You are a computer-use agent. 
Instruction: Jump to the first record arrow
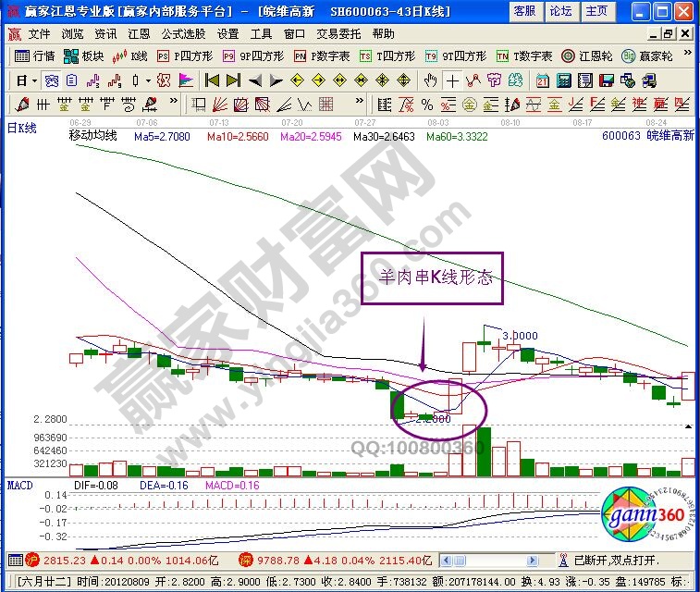point(212,80)
